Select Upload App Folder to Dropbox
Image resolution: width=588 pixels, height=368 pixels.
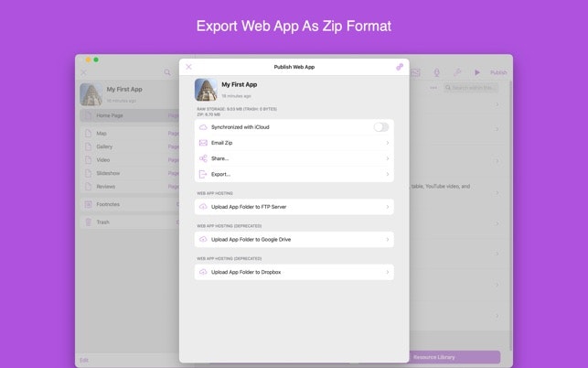click(294, 272)
